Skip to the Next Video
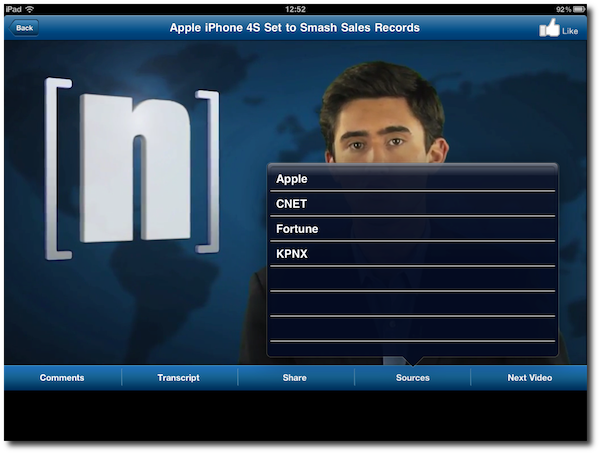600x454 pixels. click(530, 377)
